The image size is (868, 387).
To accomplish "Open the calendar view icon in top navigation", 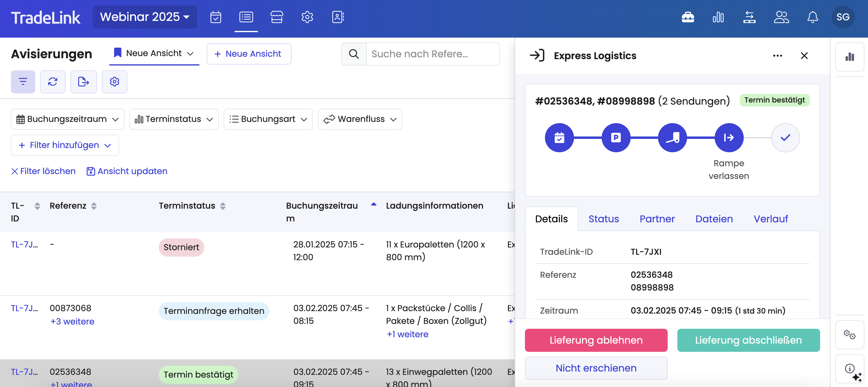I will coord(216,17).
